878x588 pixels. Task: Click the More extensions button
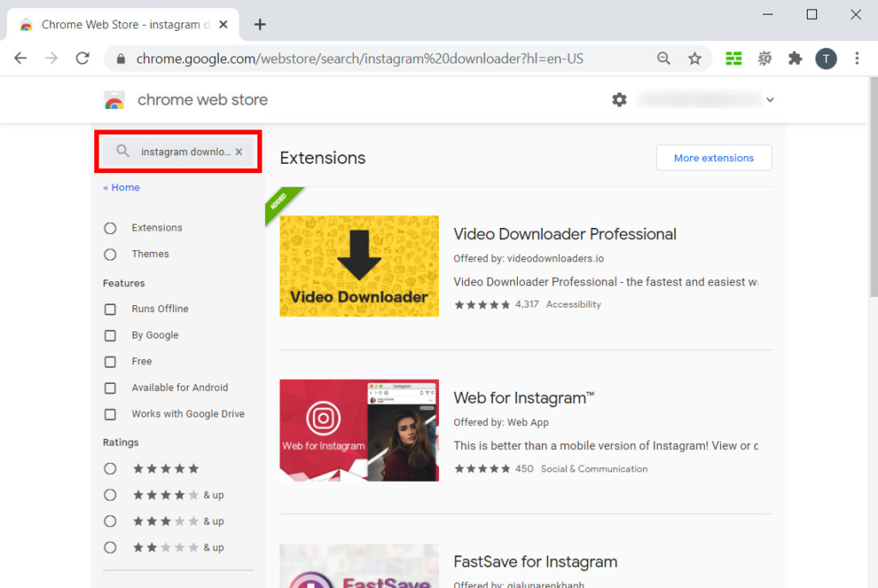point(713,158)
